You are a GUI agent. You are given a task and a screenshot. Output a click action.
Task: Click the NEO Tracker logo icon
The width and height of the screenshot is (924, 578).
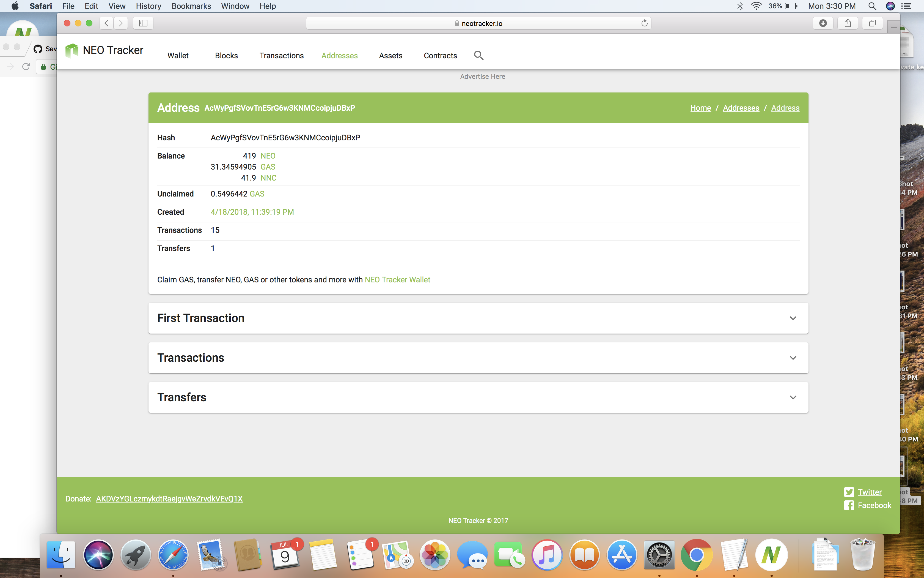72,50
